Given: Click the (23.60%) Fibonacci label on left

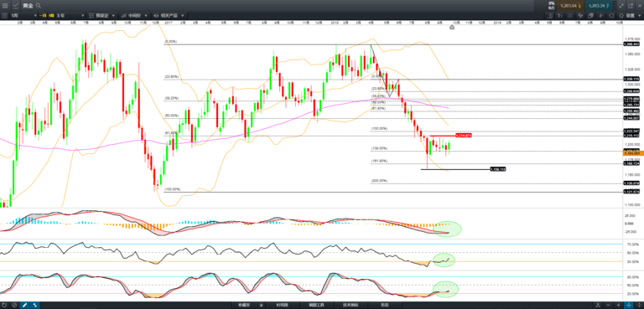Looking at the screenshot, I should point(171,77).
